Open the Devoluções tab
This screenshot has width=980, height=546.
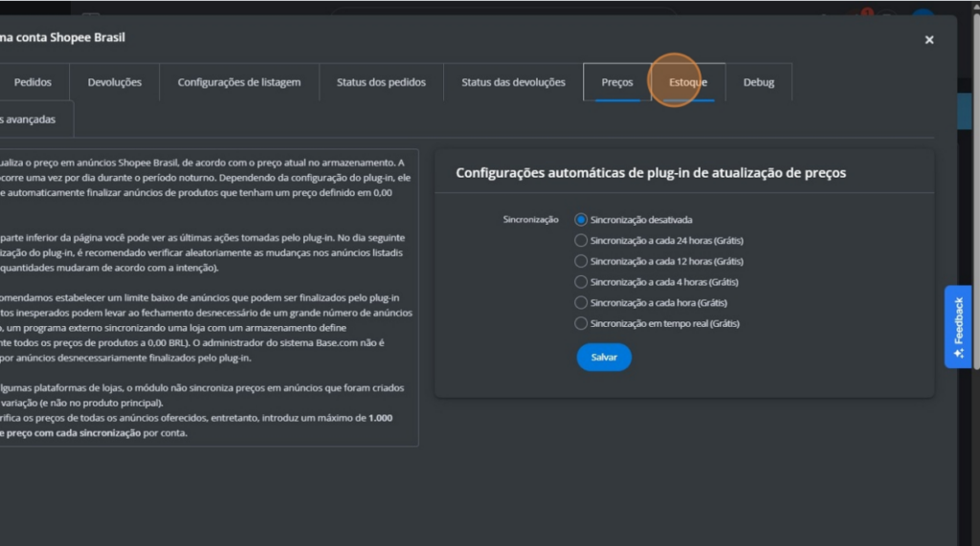coord(114,82)
